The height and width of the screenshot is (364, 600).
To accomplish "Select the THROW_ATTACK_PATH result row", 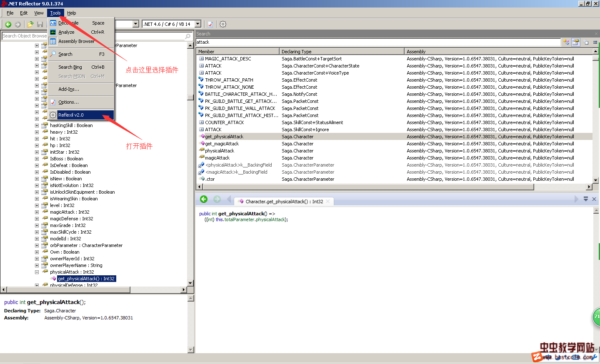I will click(394, 80).
